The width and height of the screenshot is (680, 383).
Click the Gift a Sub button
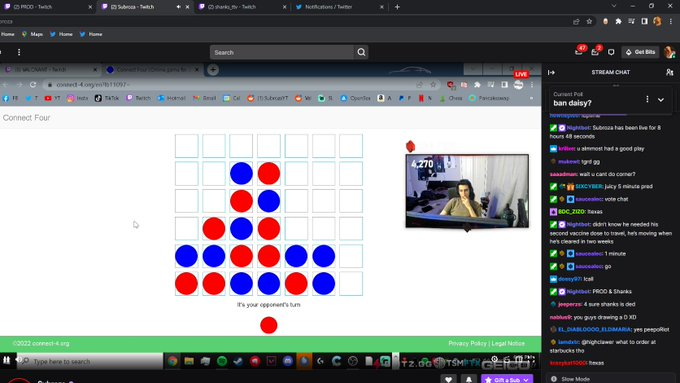502,380
